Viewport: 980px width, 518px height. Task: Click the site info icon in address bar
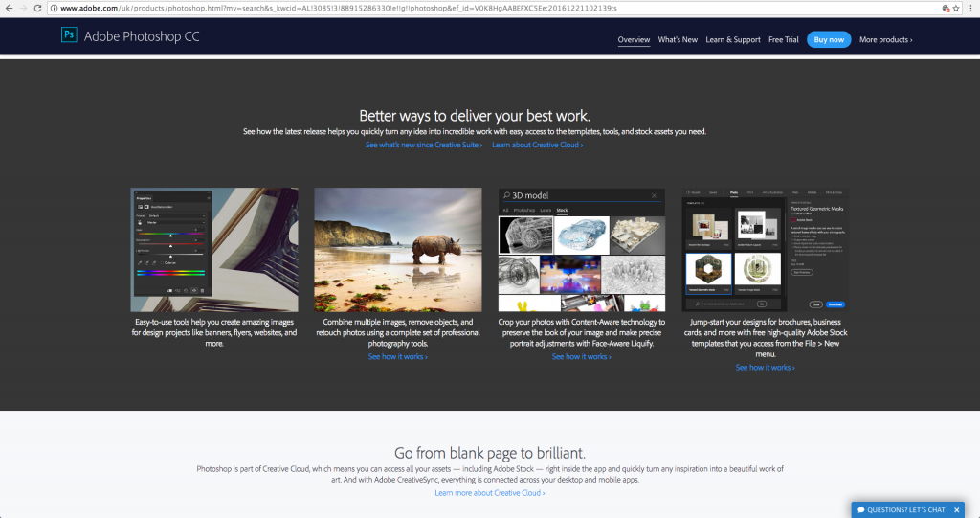[54, 8]
